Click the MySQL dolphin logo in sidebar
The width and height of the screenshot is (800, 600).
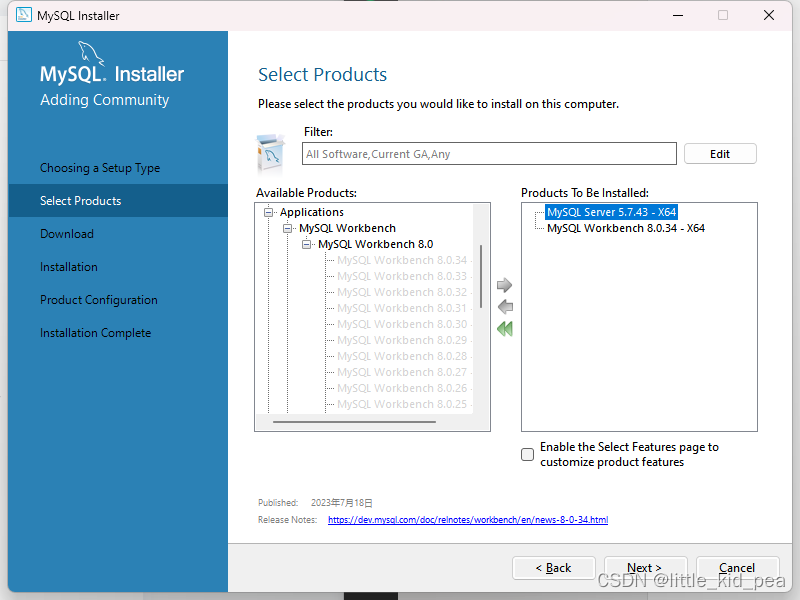click(91, 53)
